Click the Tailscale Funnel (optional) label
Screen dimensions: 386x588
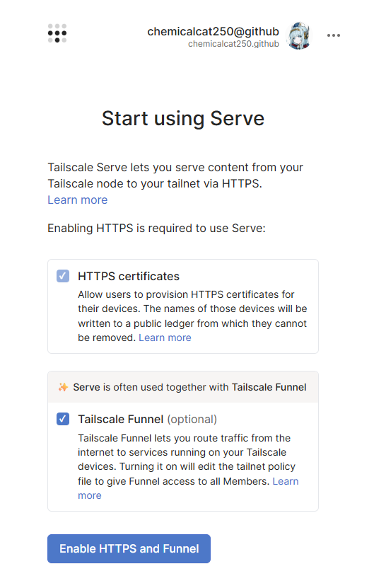pos(147,420)
